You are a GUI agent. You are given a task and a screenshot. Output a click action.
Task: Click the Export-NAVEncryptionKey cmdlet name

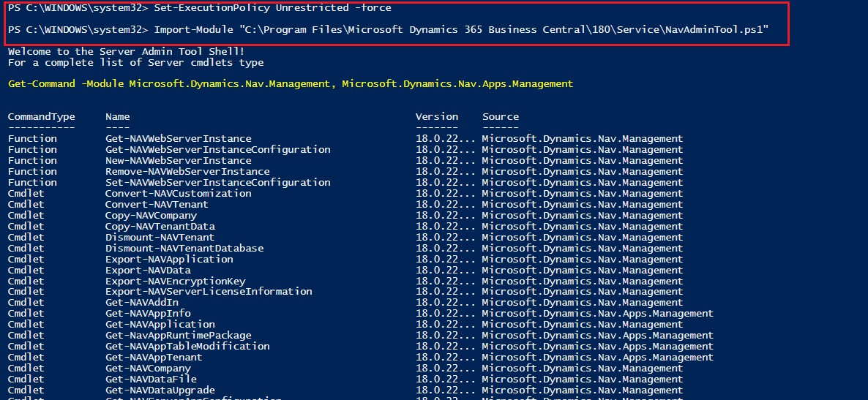tap(175, 281)
